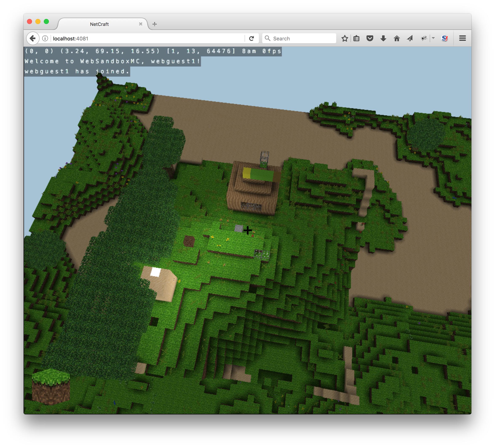Image resolution: width=495 pixels, height=448 pixels.
Task: Go to the Firefox home page
Action: pyautogui.click(x=397, y=39)
